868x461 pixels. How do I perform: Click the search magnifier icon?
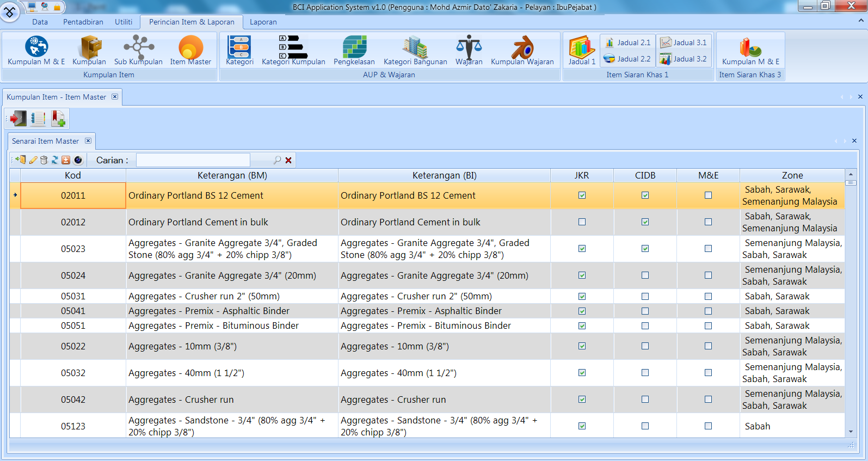tap(278, 160)
